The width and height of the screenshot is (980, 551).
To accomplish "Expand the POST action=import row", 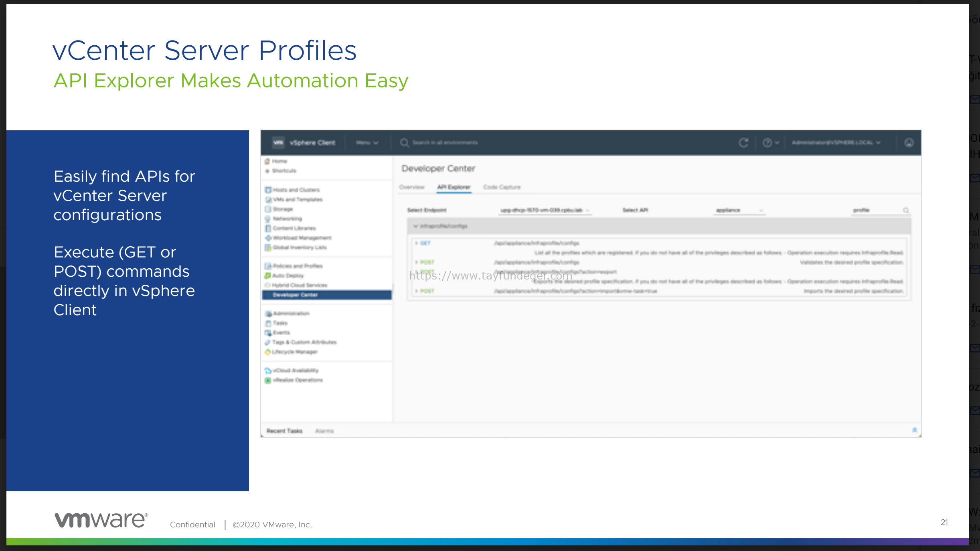I will tap(416, 291).
